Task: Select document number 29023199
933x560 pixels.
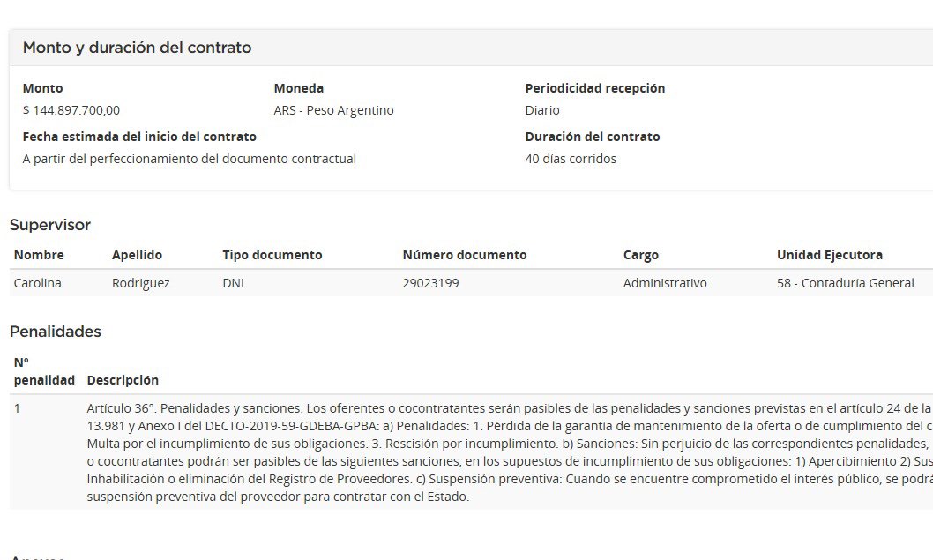Action: click(x=431, y=283)
